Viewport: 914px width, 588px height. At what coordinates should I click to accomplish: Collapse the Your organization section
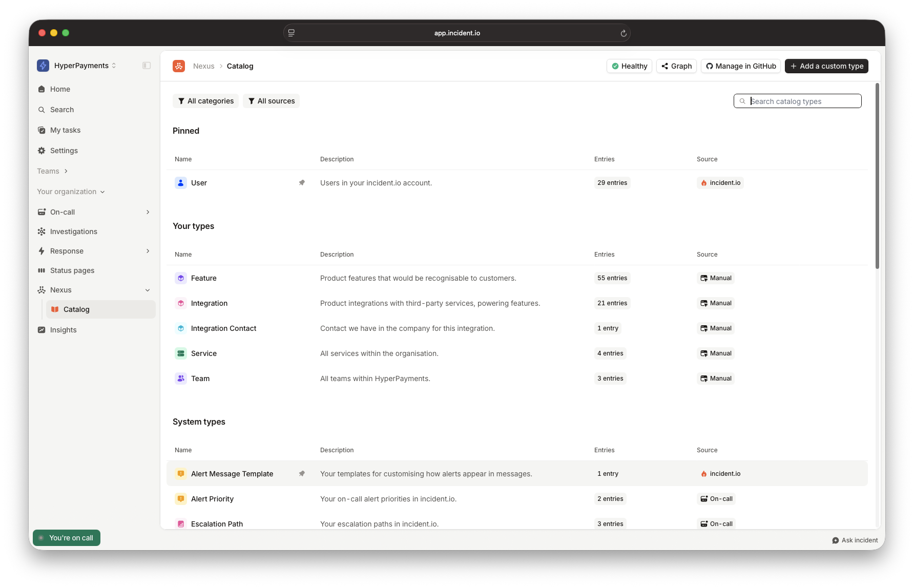coord(71,192)
